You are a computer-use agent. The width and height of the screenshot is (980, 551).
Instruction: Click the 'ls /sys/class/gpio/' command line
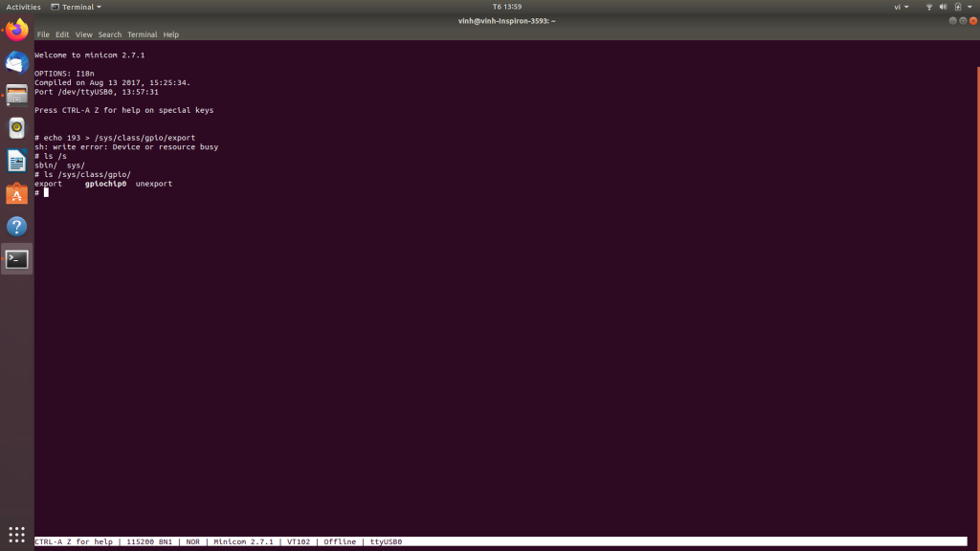[87, 174]
